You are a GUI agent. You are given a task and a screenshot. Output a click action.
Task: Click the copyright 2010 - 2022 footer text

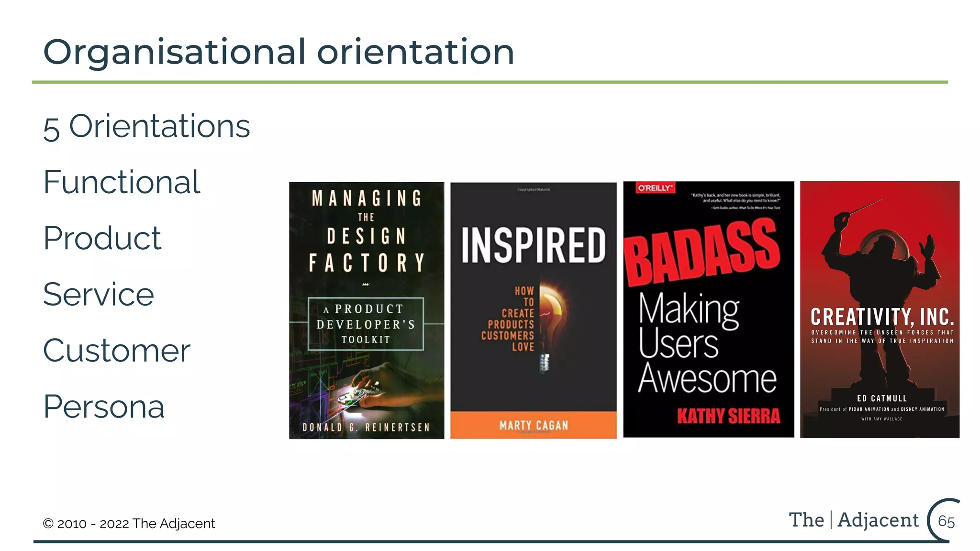coord(129,523)
